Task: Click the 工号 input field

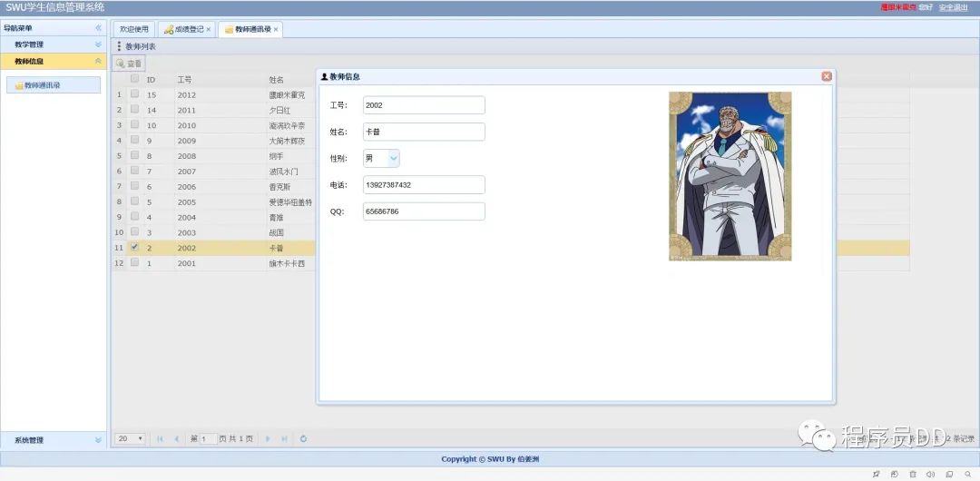Action: (x=424, y=105)
